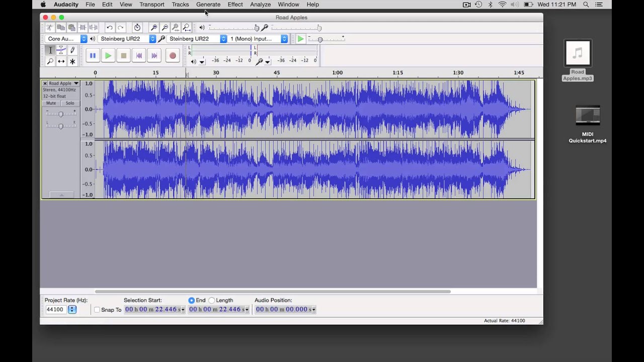This screenshot has width=644, height=362.
Task: Open Road Apples.mp3 desktop file
Action: pyautogui.click(x=578, y=61)
